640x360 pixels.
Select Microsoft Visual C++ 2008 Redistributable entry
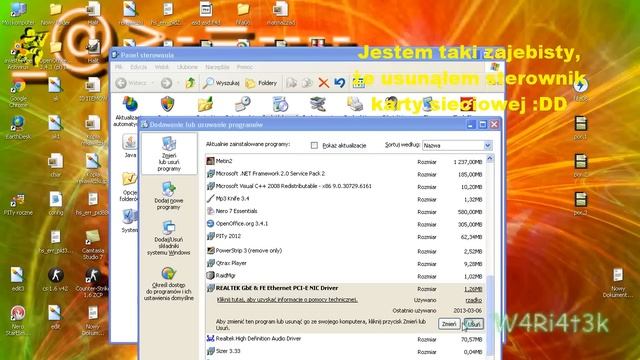pyautogui.click(x=346, y=186)
